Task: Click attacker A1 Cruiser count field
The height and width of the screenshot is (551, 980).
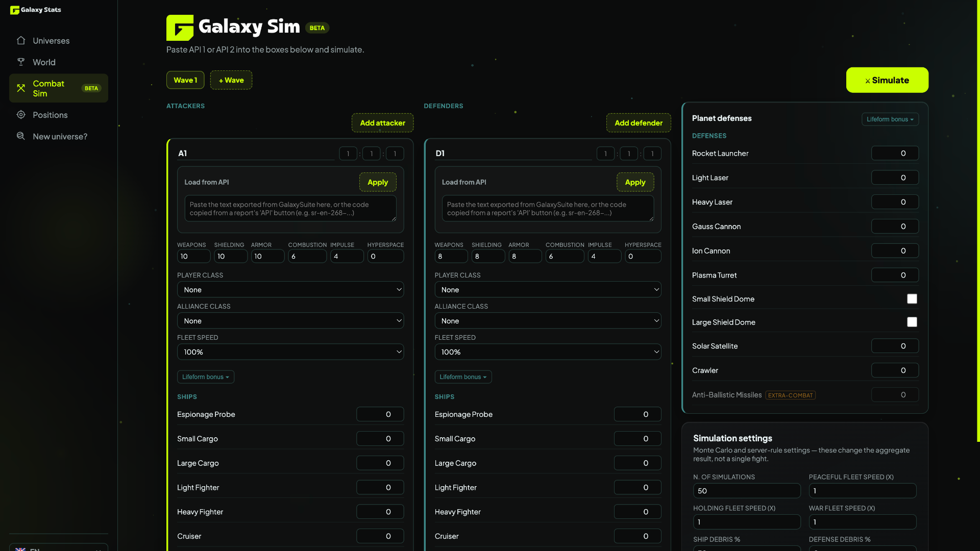Action: point(380,536)
